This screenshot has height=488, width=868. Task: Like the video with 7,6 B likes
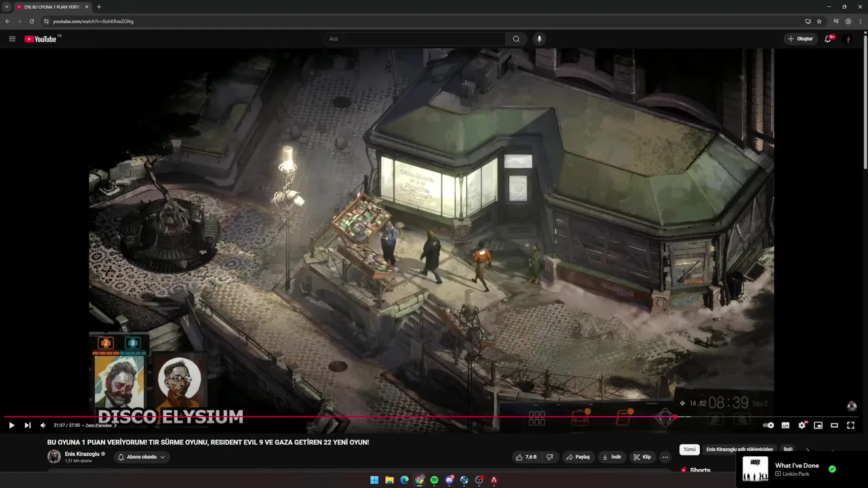pos(526,457)
